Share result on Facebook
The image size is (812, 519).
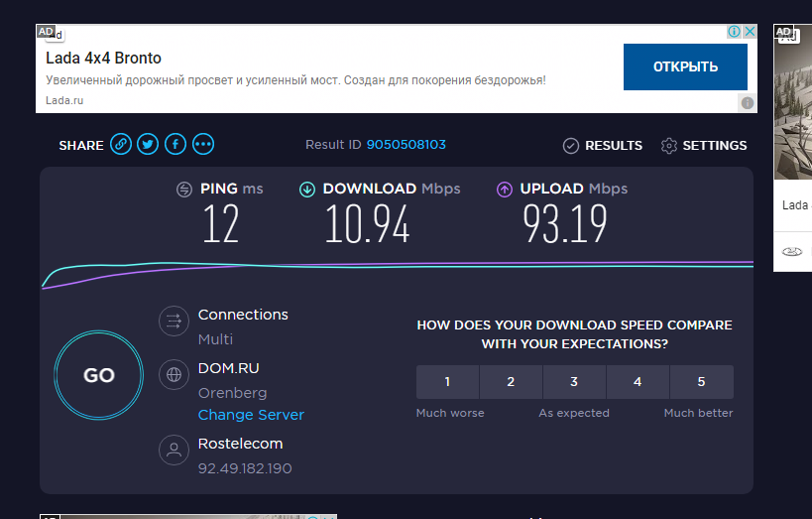(175, 145)
